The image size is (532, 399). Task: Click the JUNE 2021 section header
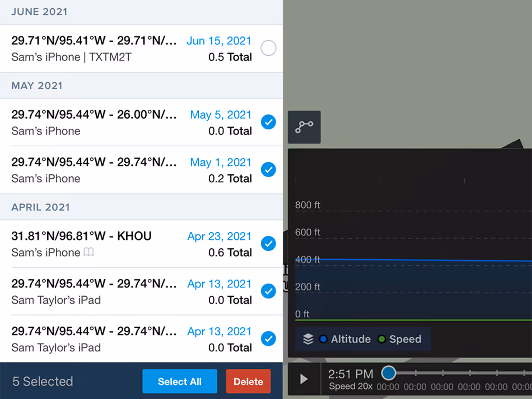pos(40,12)
